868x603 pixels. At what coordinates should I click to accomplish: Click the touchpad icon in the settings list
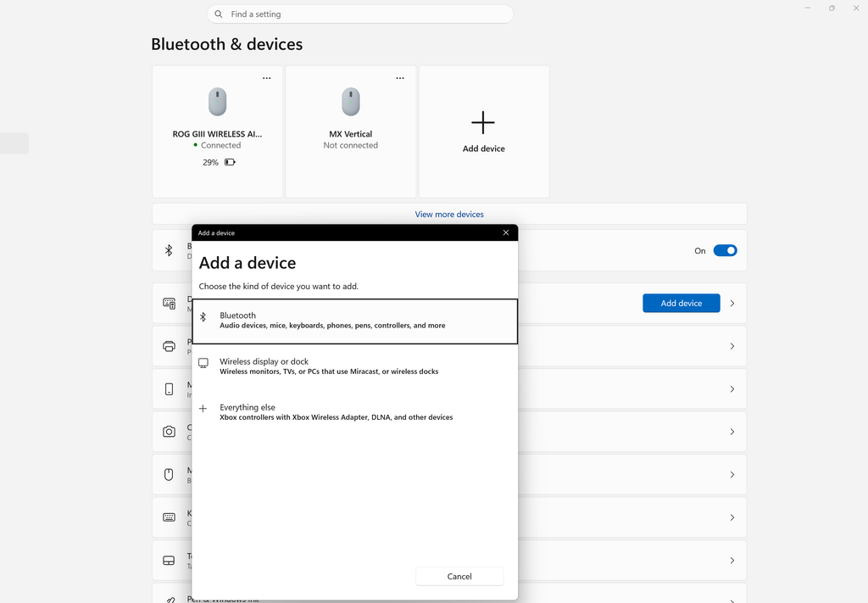(169, 561)
